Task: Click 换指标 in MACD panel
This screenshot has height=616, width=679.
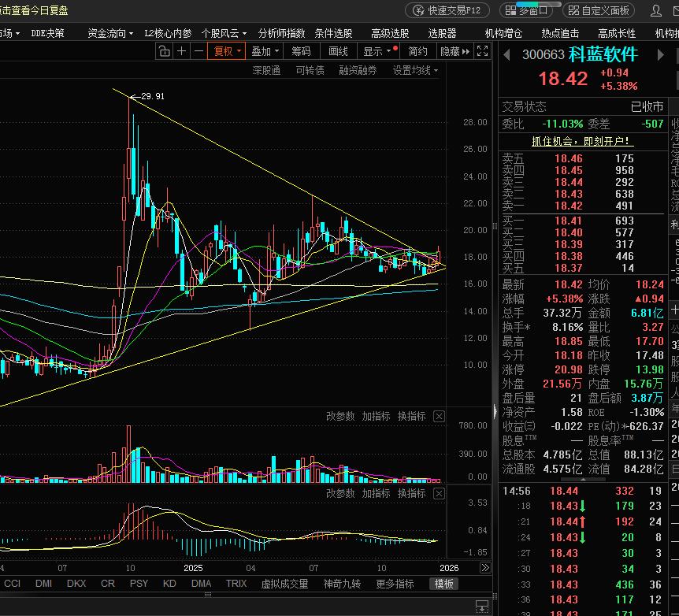Action: point(411,493)
